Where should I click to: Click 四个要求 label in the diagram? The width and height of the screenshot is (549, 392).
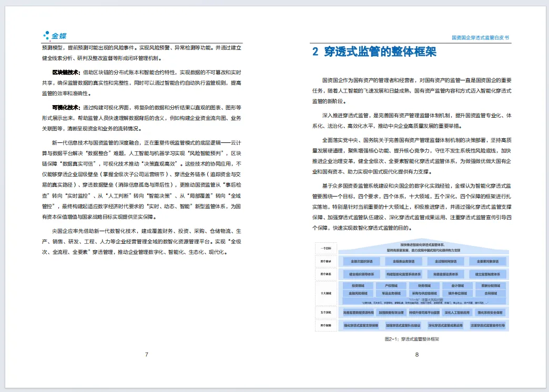[x=326, y=262]
